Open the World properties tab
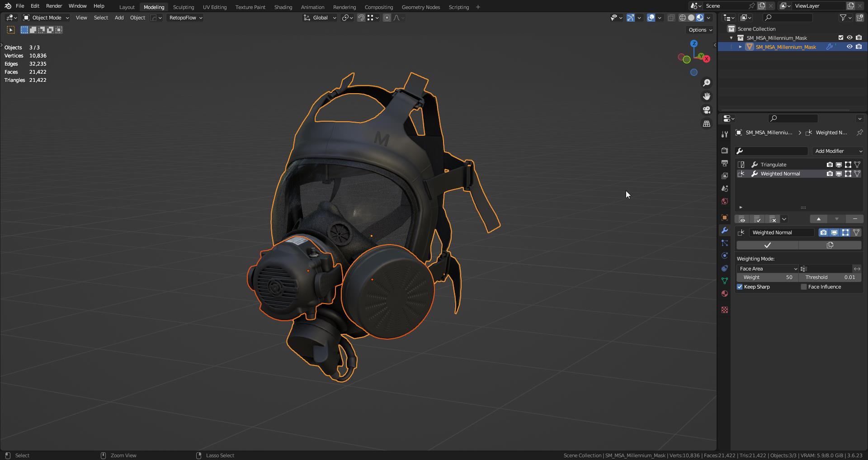868x460 pixels. tap(725, 201)
